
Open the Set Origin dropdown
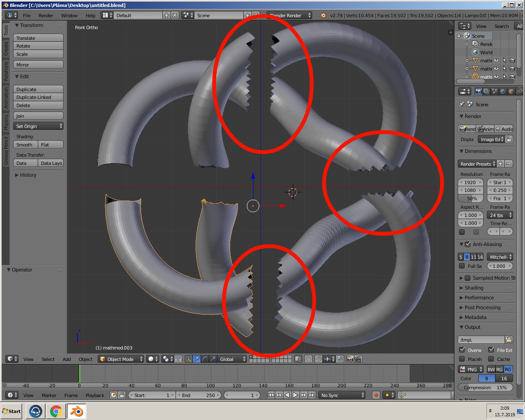[x=38, y=126]
